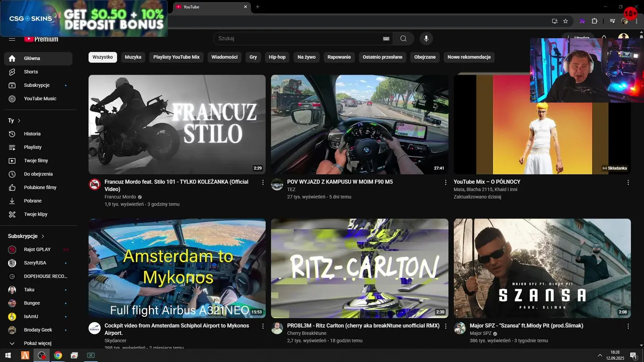The height and width of the screenshot is (362, 644).
Task: Open options menu for YouTube Mix O PÓŁNOCY
Action: click(x=628, y=183)
